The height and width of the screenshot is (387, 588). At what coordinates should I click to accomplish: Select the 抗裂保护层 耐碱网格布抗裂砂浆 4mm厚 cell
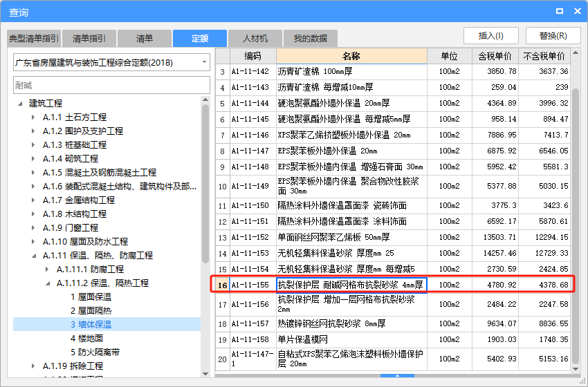point(351,285)
